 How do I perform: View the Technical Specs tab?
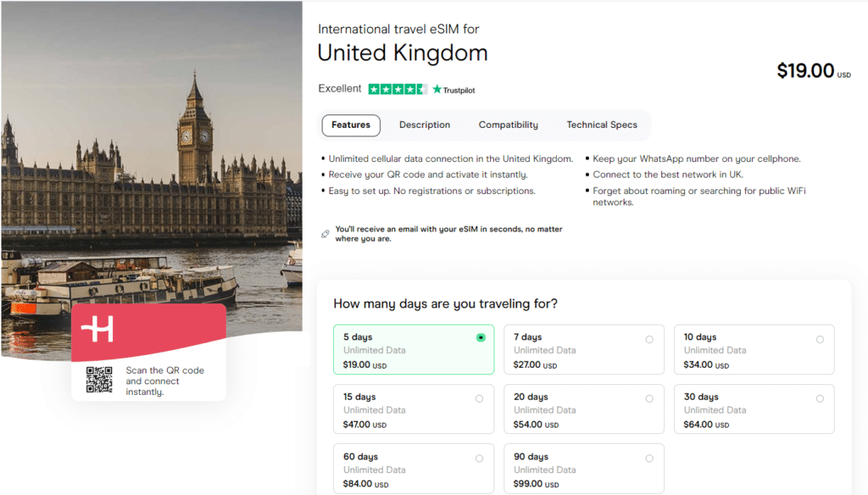click(x=602, y=125)
